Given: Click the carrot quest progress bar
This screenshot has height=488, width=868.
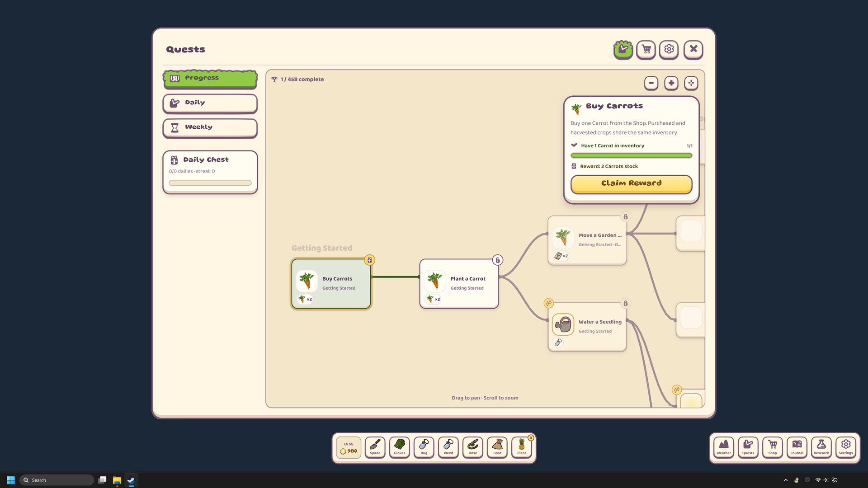Looking at the screenshot, I should pyautogui.click(x=631, y=155).
